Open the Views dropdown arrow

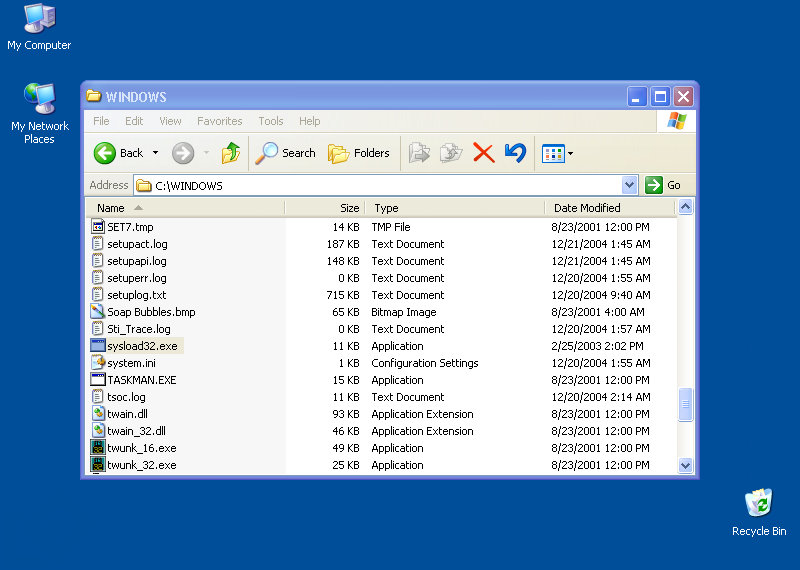click(x=570, y=153)
